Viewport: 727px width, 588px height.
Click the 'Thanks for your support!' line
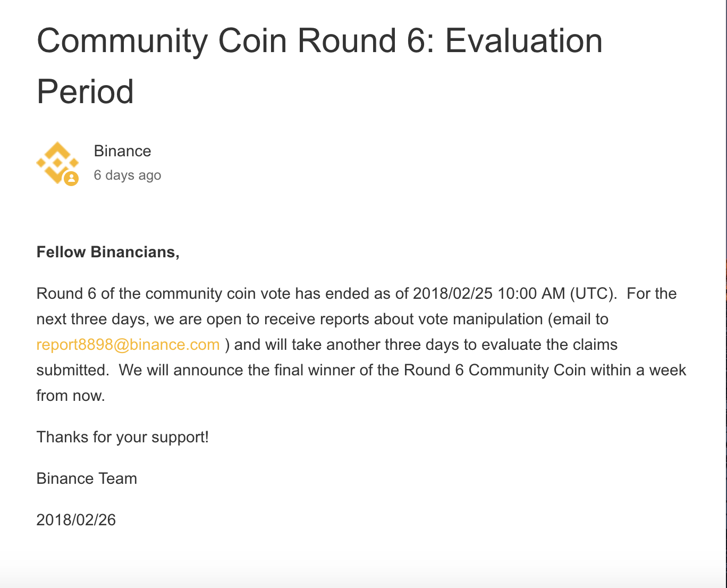(123, 437)
